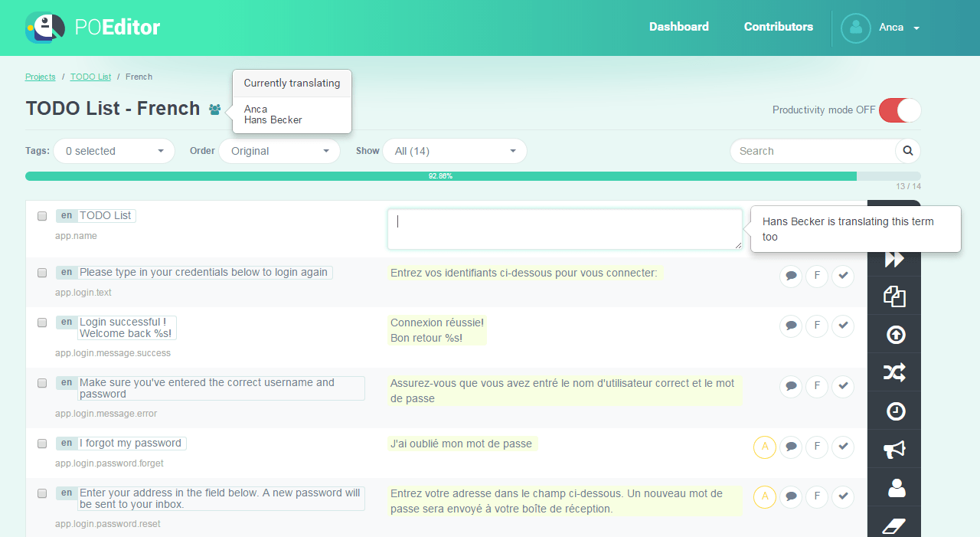Open the contributor icon in the dark sidebar
Screen dimensions: 980x537
[893, 486]
